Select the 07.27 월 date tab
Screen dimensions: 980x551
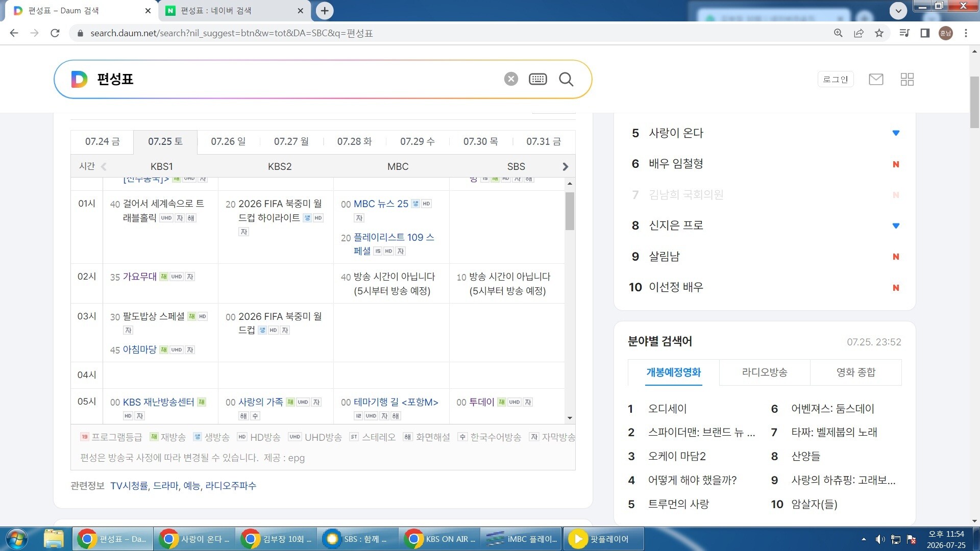click(x=291, y=141)
